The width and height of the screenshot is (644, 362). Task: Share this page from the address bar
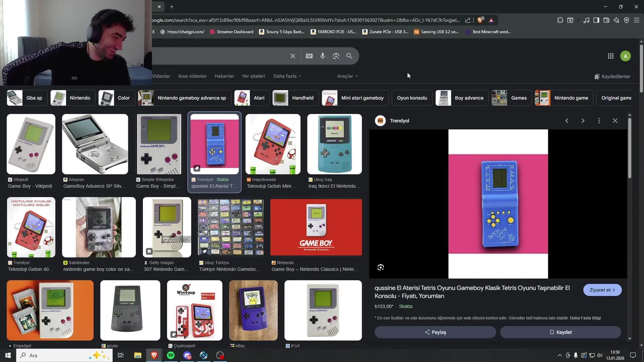468,20
